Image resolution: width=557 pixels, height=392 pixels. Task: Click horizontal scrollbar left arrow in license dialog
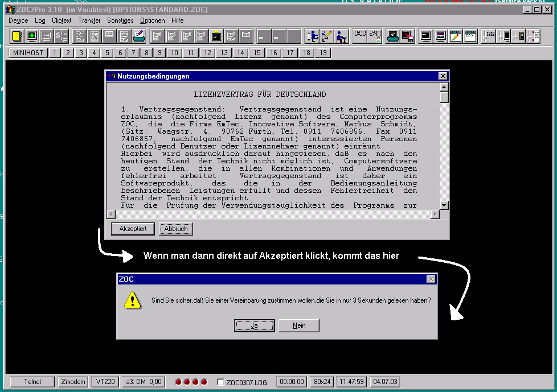coord(111,214)
